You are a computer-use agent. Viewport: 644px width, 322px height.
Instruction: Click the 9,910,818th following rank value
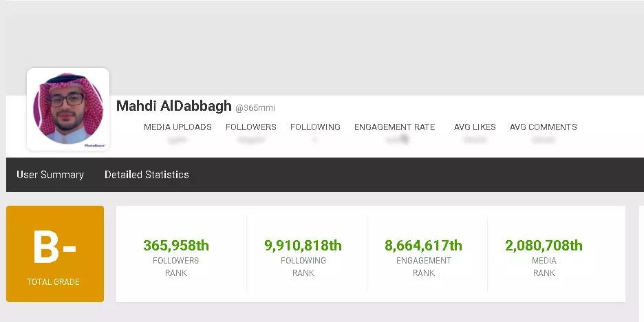[303, 245]
